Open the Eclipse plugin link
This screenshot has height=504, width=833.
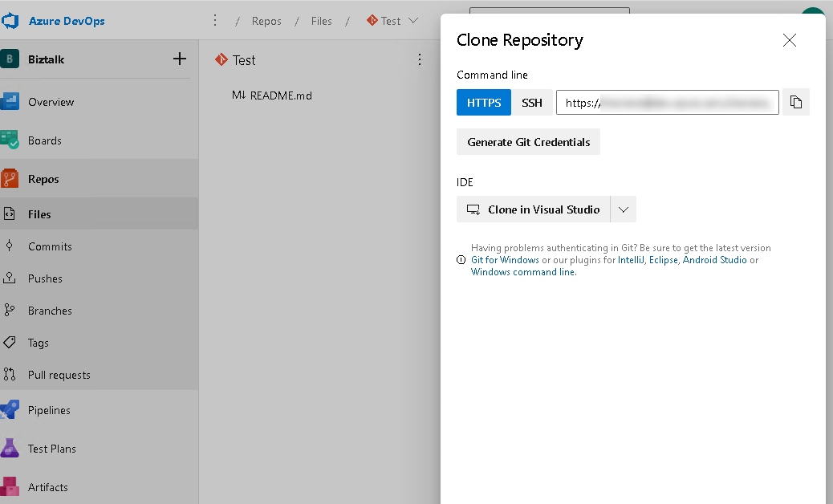point(664,260)
